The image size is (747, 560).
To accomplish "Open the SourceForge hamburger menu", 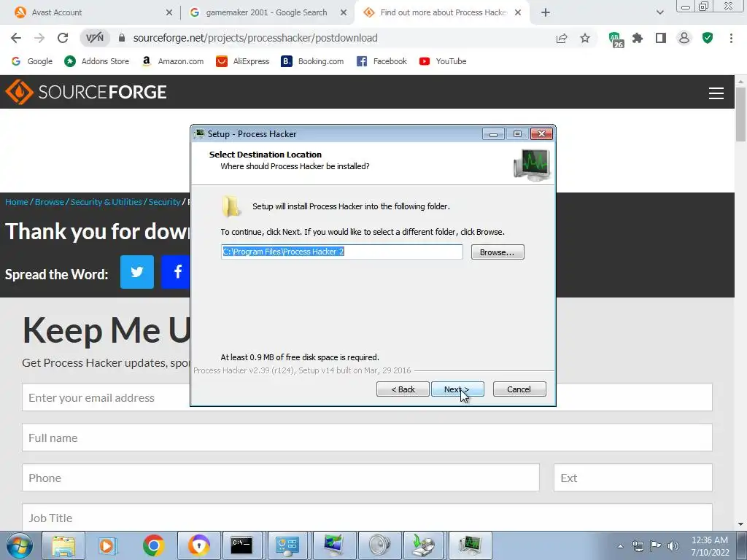I will 716,93.
